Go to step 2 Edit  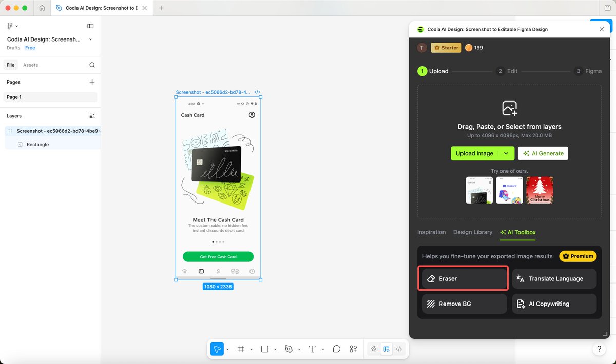tap(507, 71)
